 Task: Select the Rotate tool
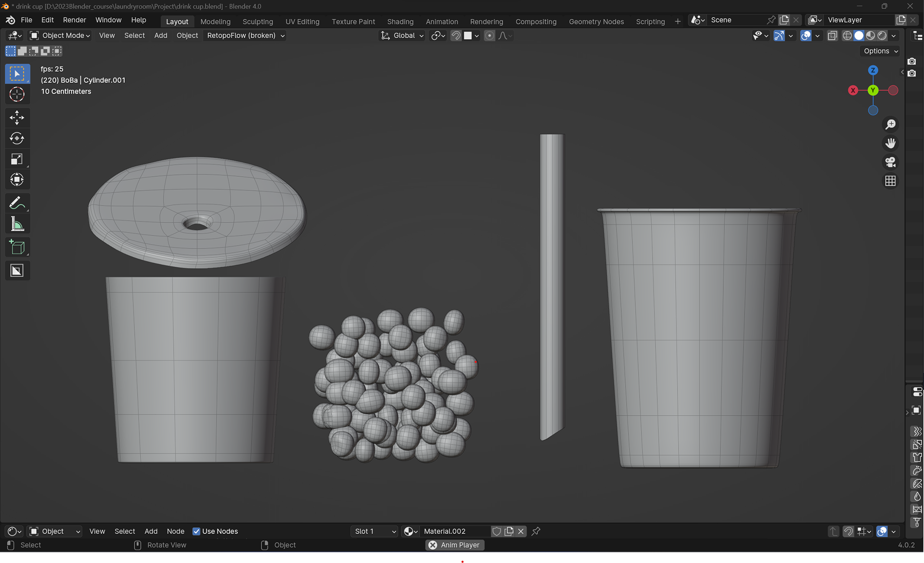(17, 139)
